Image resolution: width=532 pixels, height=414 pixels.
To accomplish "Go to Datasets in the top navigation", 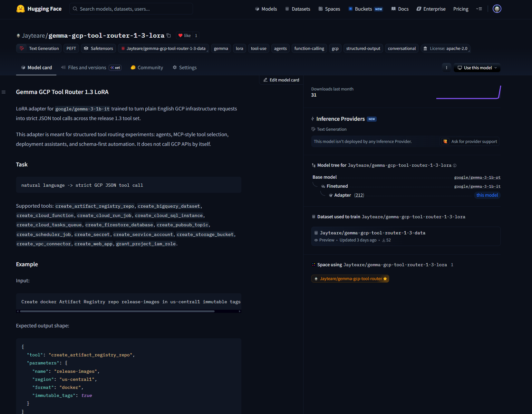I will (297, 9).
